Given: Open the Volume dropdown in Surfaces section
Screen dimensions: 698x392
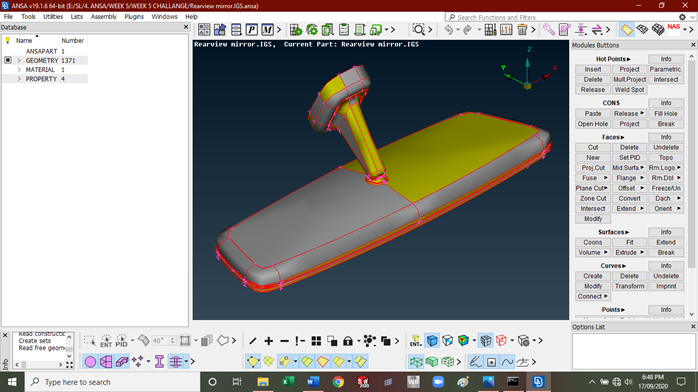Looking at the screenshot, I should (592, 252).
